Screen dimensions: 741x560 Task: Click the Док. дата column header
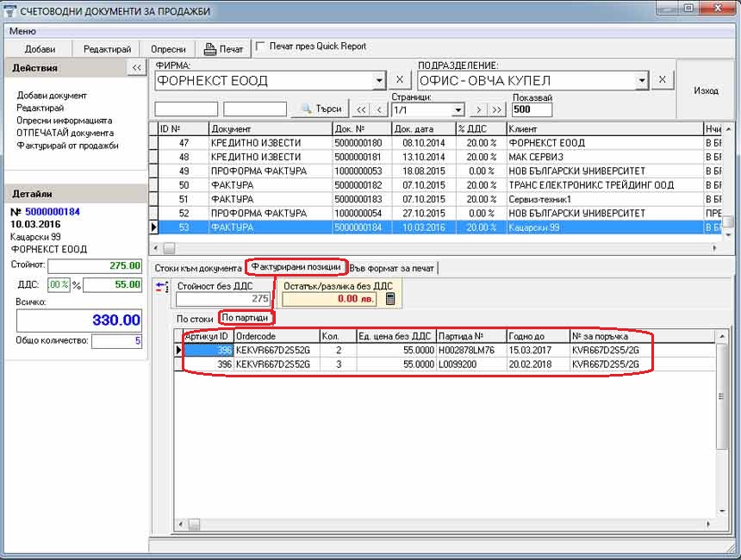424,129
